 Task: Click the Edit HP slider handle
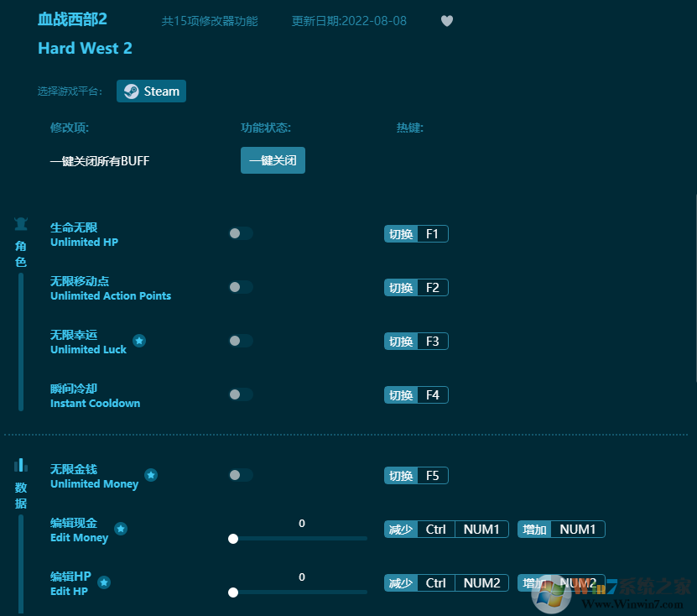click(233, 593)
